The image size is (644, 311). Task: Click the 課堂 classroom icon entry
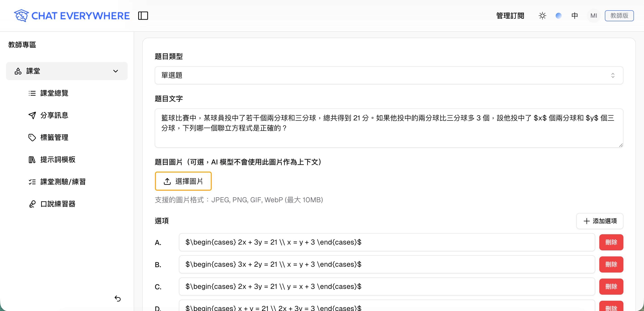(17, 71)
